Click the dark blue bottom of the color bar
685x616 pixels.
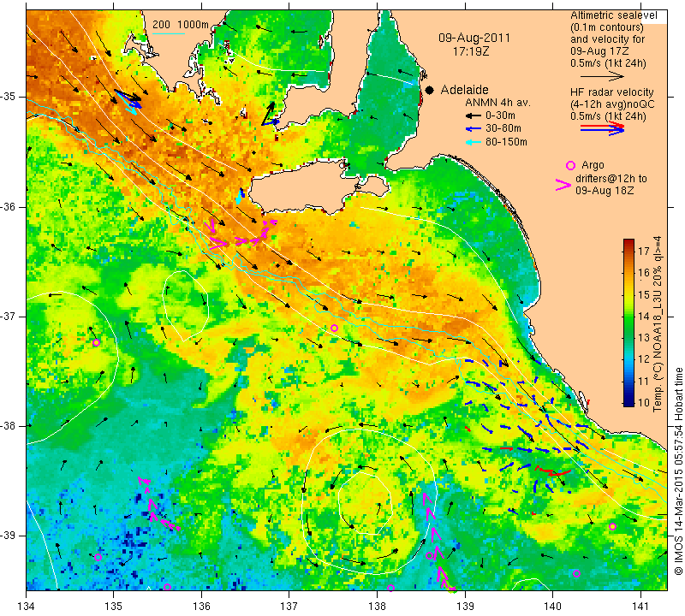[x=628, y=402]
